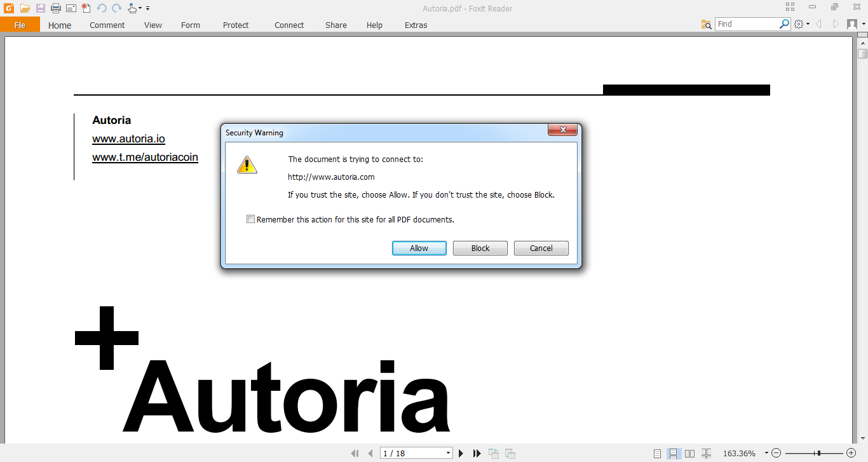This screenshot has width=868, height=462.
Task: Jump to the last page
Action: (477, 453)
